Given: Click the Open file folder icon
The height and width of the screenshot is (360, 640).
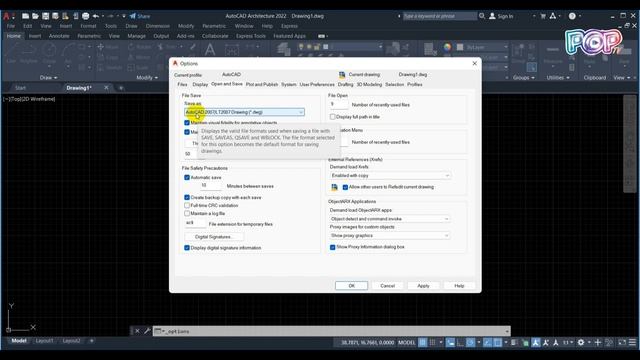Looking at the screenshot, I should (x=35, y=16).
